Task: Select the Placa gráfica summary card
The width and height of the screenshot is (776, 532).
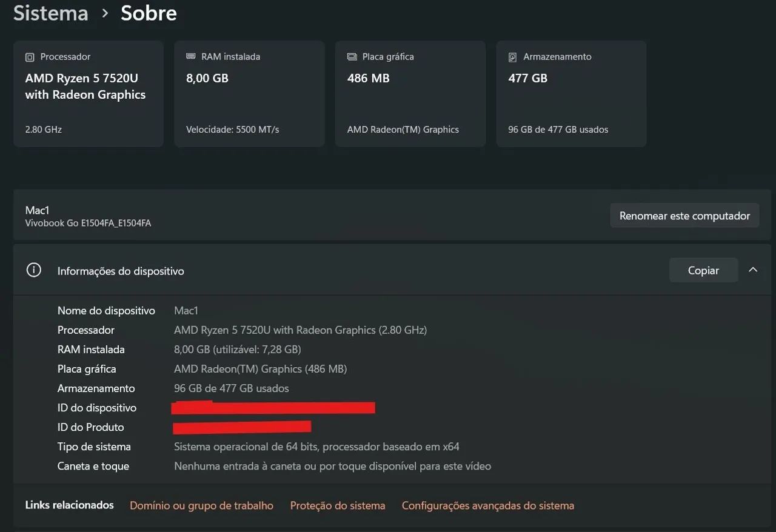Action: (410, 93)
